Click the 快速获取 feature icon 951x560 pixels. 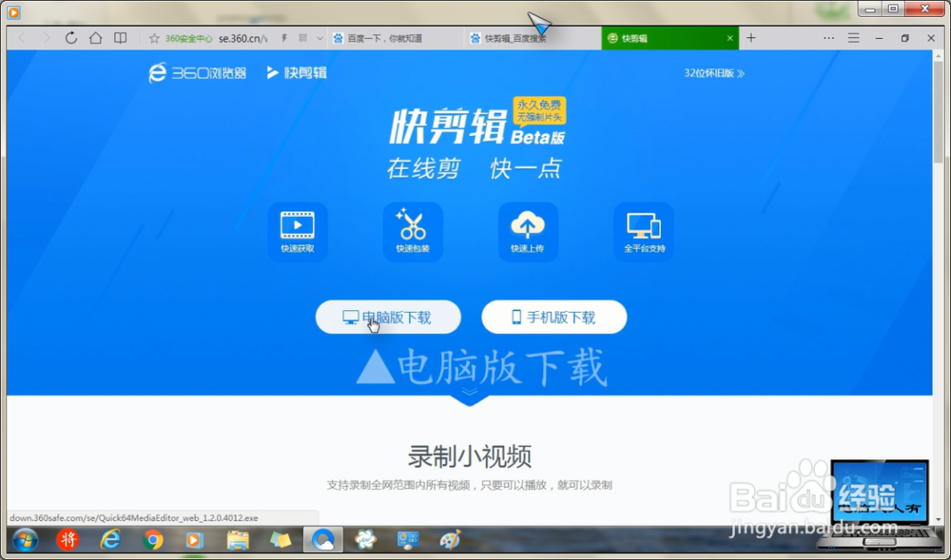click(x=297, y=232)
